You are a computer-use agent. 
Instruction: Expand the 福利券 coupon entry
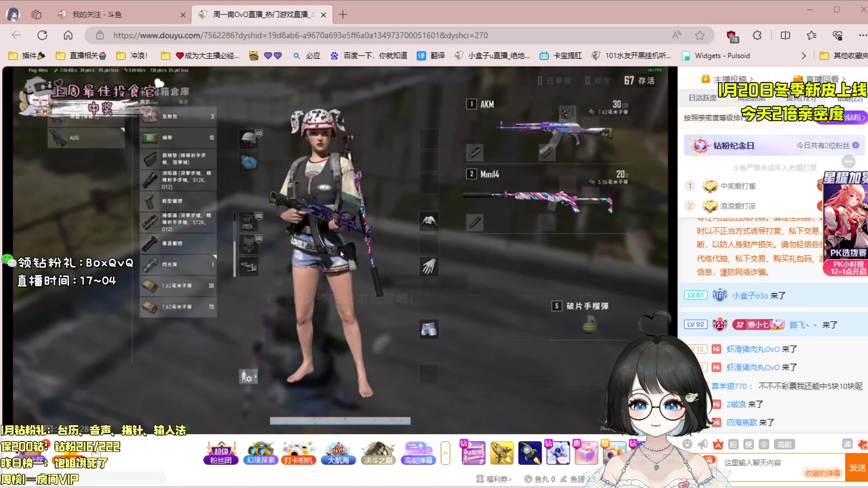(494, 479)
